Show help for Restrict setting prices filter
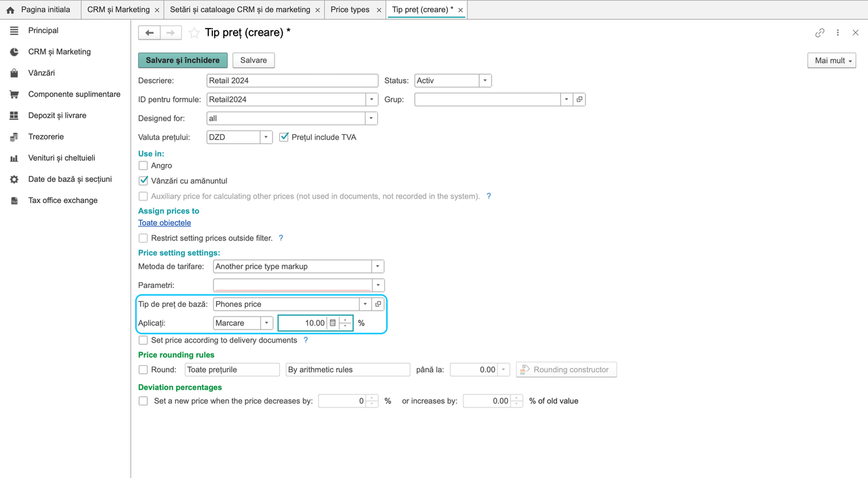Screen dimensions: 868x478 (281, 238)
